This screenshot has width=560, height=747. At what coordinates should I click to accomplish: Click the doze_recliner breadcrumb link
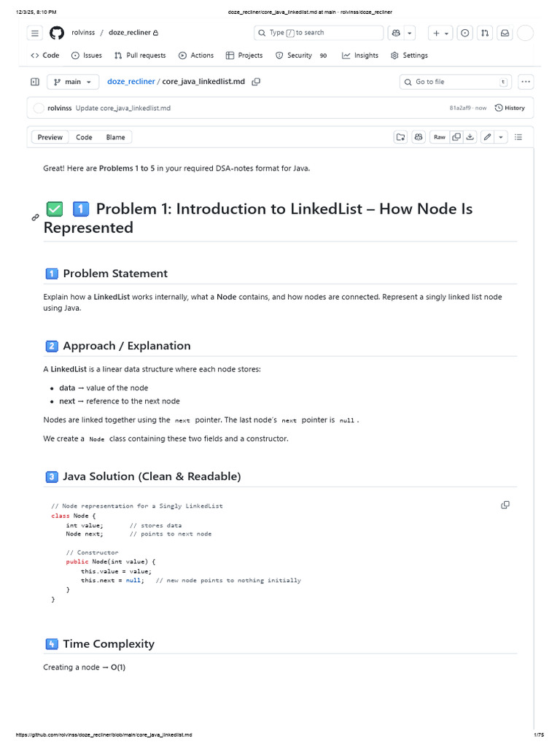point(131,82)
